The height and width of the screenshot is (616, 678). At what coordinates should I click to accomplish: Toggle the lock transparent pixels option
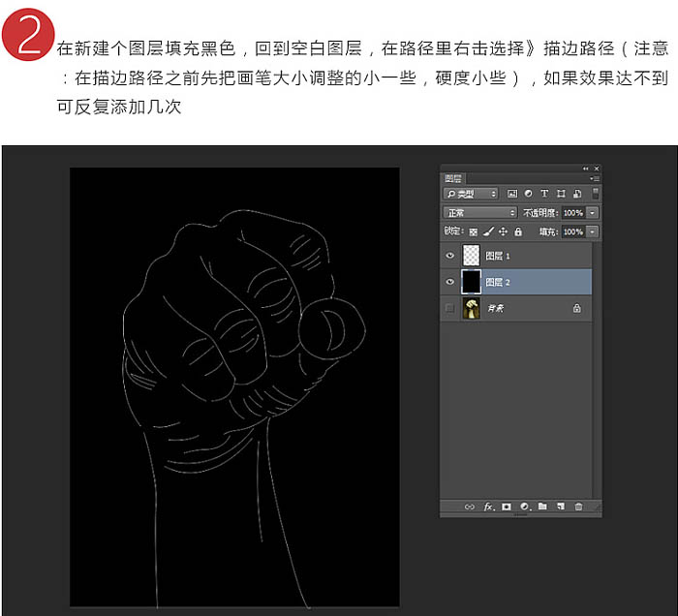(474, 232)
